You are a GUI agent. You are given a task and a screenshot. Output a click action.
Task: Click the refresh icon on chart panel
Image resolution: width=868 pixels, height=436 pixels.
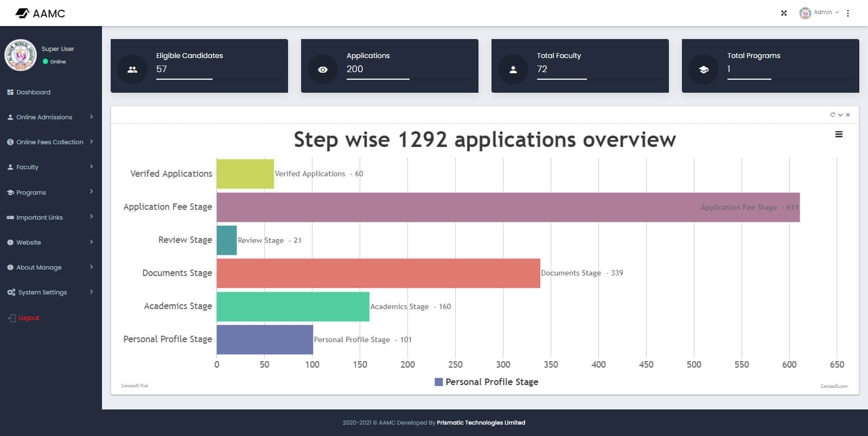(832, 115)
